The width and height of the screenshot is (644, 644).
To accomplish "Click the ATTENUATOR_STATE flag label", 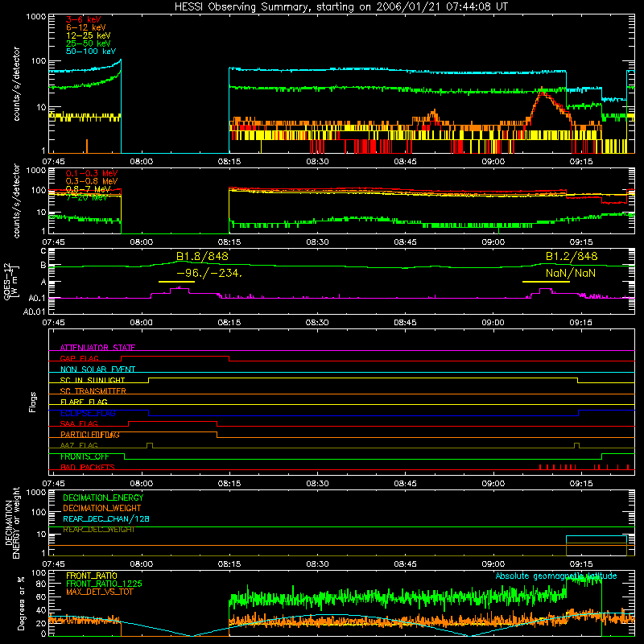I will point(97,348).
